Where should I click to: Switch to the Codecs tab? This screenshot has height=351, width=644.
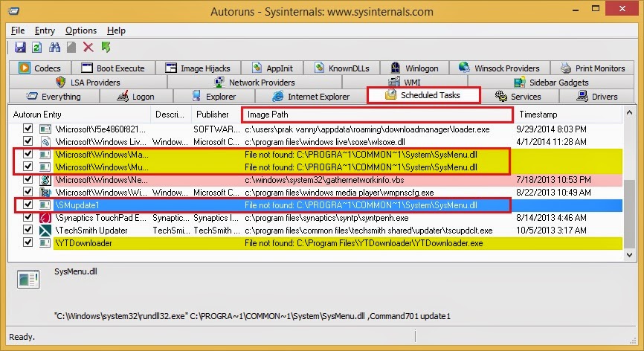coord(39,68)
